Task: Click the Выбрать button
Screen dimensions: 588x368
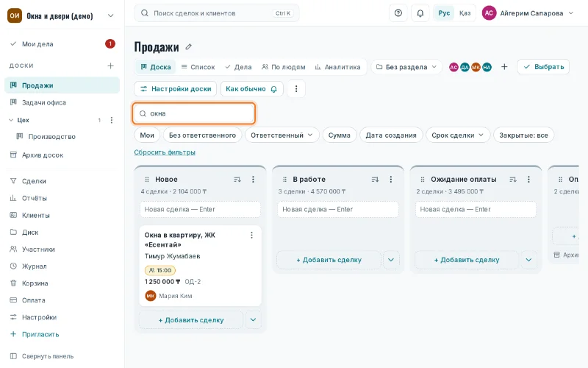Action: tap(543, 67)
